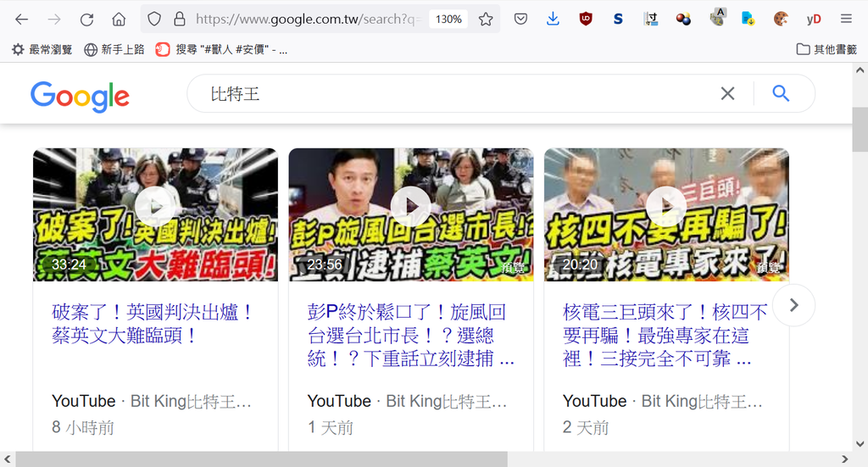The width and height of the screenshot is (868, 467).
Task: Open the uBlock Origin extension icon
Action: click(x=585, y=19)
